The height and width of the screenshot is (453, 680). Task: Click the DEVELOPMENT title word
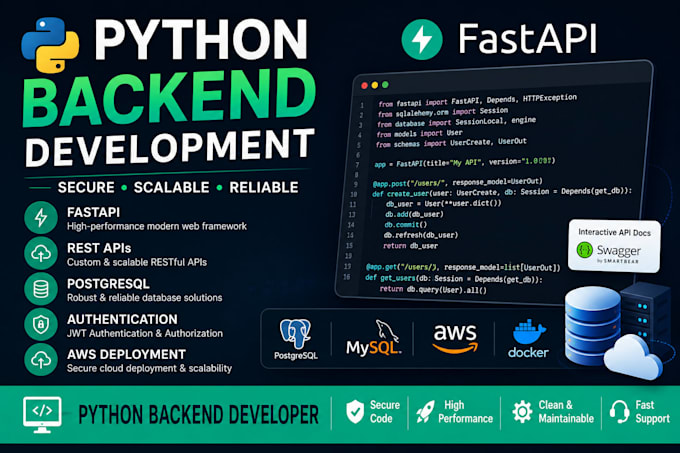(x=170, y=147)
